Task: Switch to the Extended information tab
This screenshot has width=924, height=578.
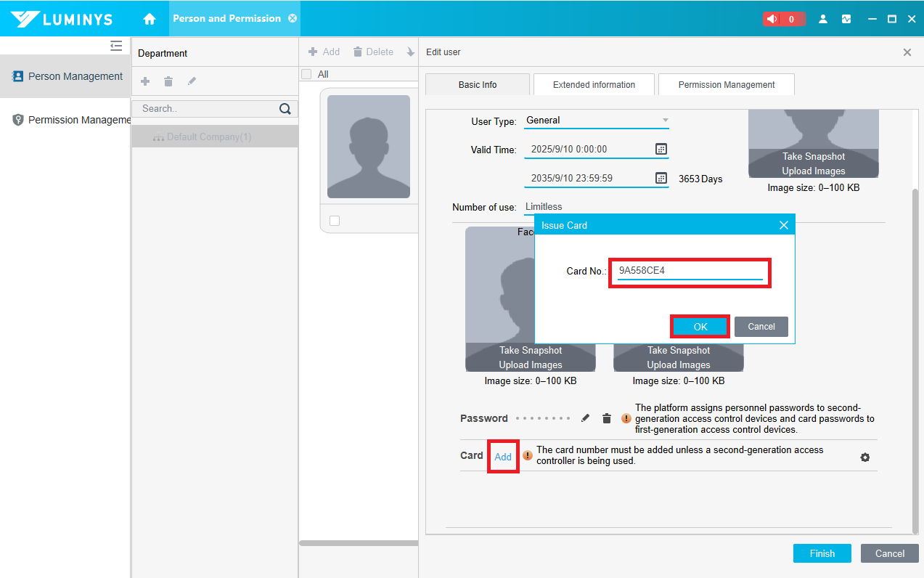Action: coord(594,85)
